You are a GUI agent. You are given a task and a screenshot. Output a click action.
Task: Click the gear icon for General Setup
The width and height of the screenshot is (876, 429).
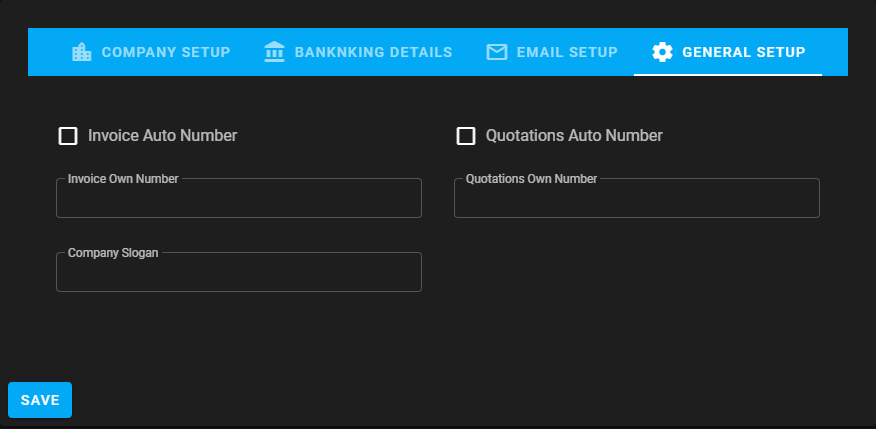tap(662, 52)
